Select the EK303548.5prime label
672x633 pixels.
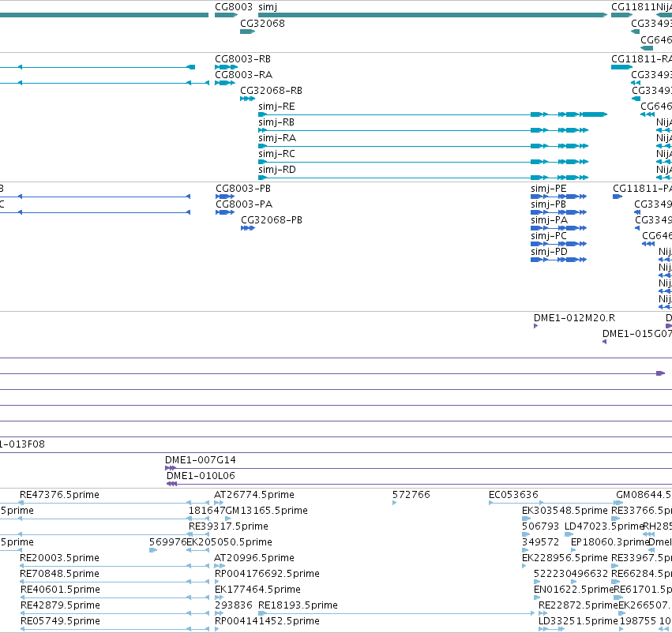[565, 511]
